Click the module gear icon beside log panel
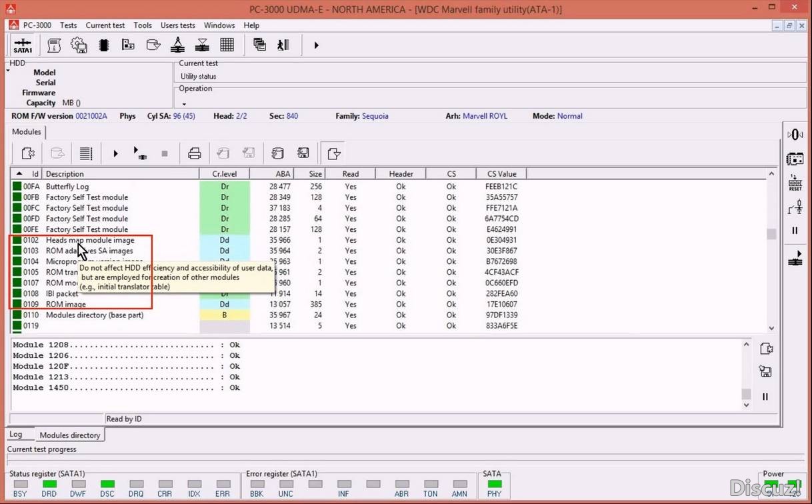812x504 pixels. pos(766,349)
